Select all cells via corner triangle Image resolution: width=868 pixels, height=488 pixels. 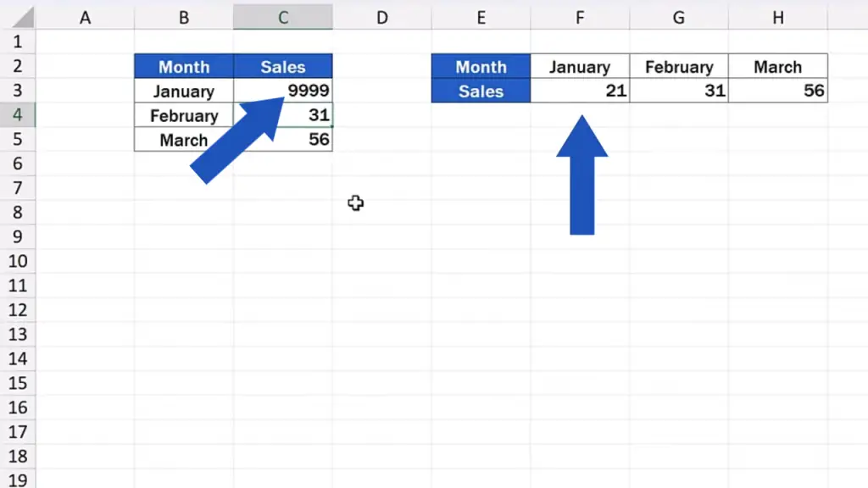click(x=22, y=17)
